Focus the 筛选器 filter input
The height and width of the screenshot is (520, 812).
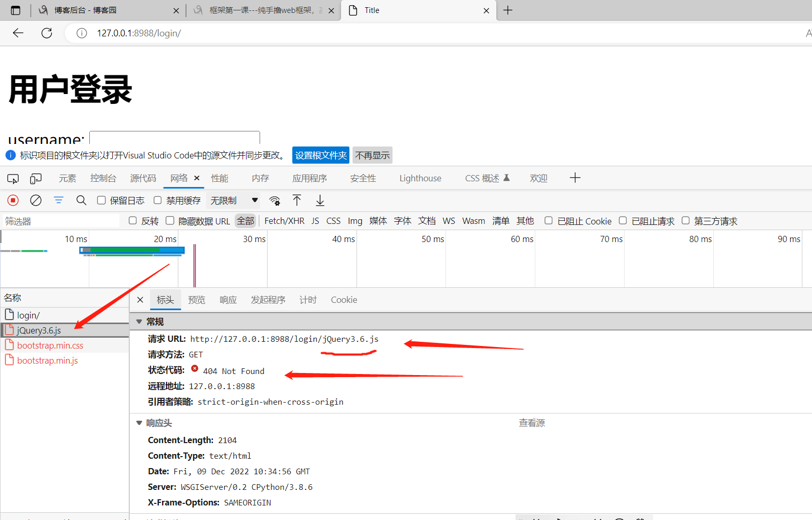[x=61, y=221]
